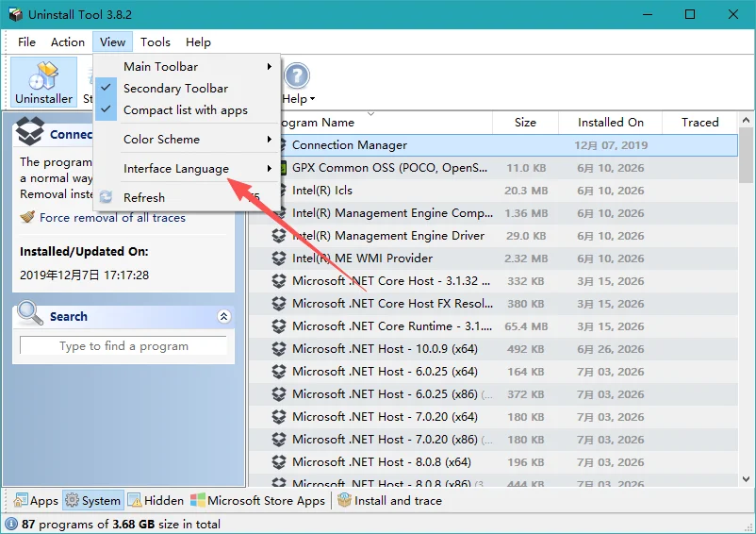
Task: Click icon of Microsoft .NET Core Runtime row
Action: (279, 326)
